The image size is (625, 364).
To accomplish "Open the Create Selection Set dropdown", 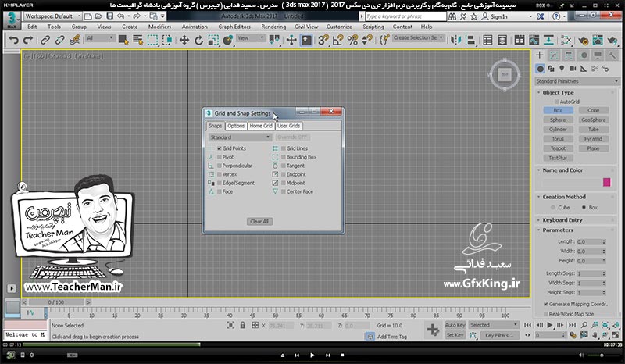I will [x=418, y=37].
